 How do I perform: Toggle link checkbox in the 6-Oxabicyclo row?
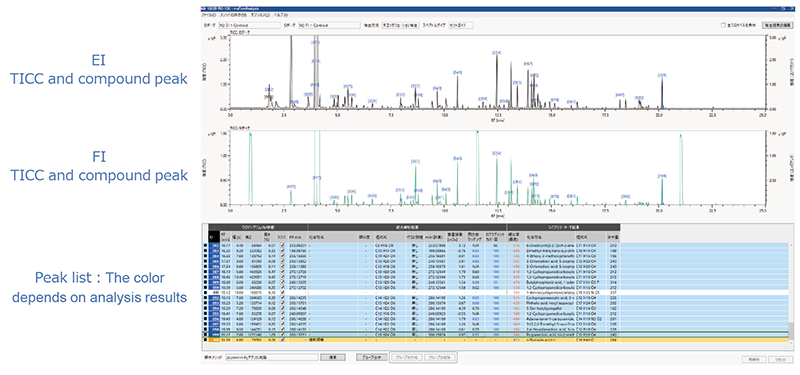click(x=283, y=245)
